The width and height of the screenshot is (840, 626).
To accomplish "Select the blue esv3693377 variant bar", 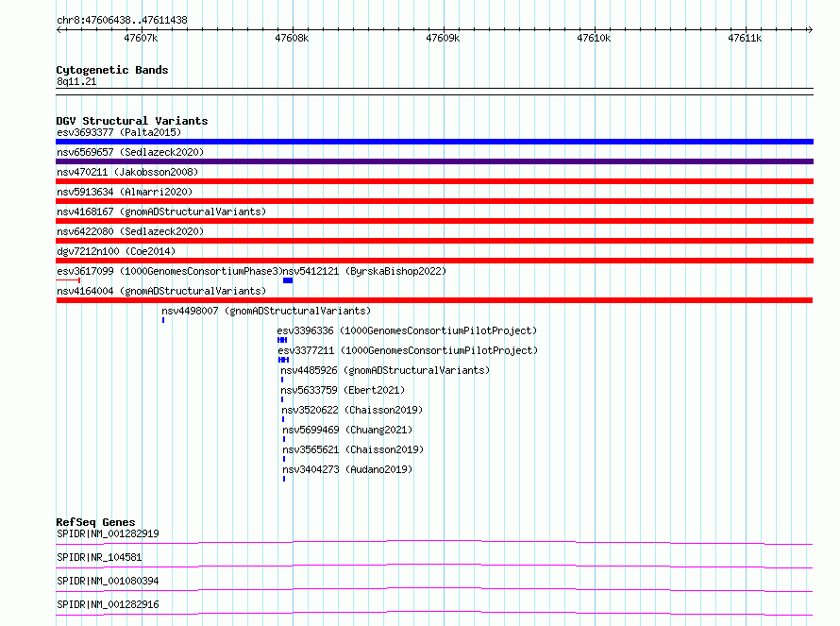I will click(434, 142).
